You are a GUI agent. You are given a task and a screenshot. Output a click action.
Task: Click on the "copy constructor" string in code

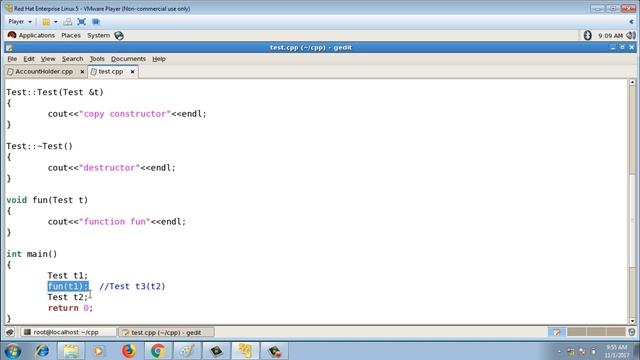125,114
